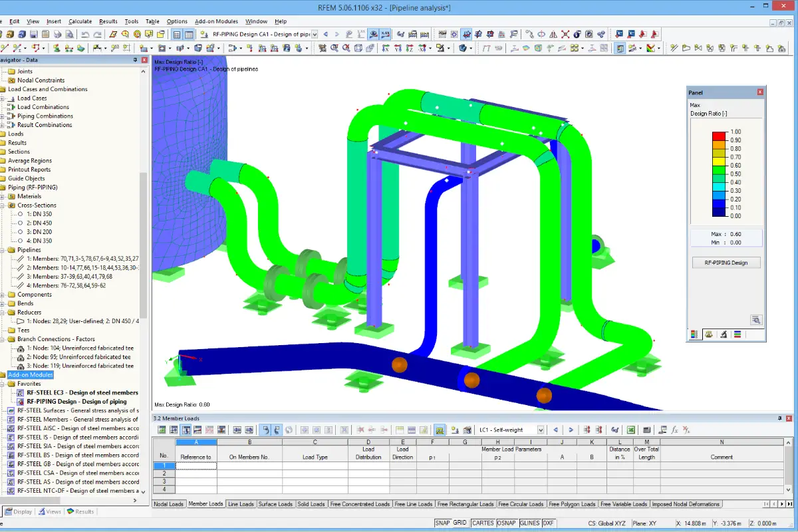Click the RF-PIPING Design button in Panel
This screenshot has height=532, width=798.
point(726,263)
